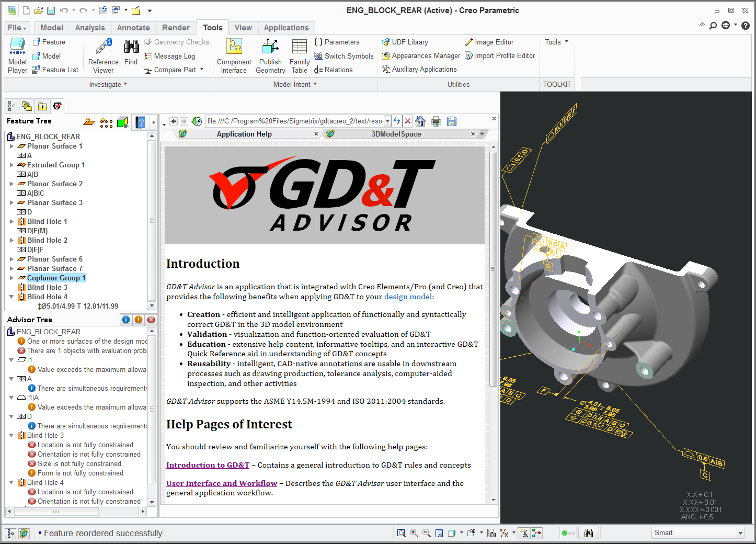Open the Smart selection filter dropdown
The image size is (756, 544).
click(740, 533)
